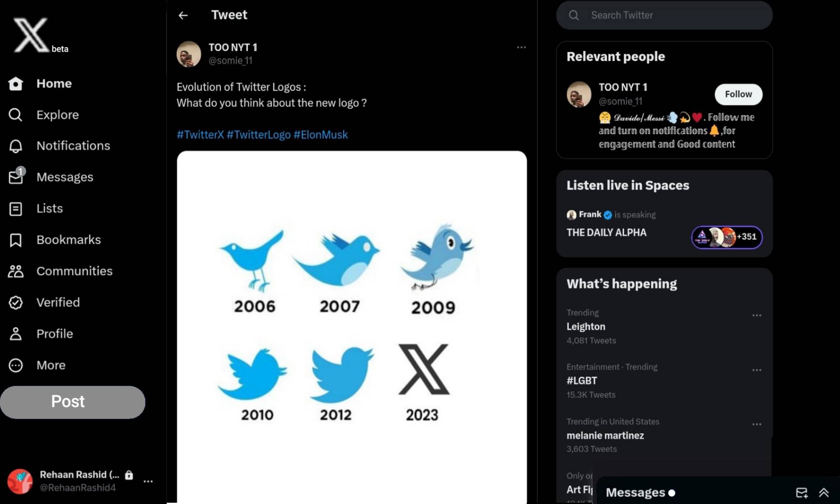Viewport: 840px width, 504px height.
Task: Select Profile in the sidebar
Action: [x=15, y=334]
